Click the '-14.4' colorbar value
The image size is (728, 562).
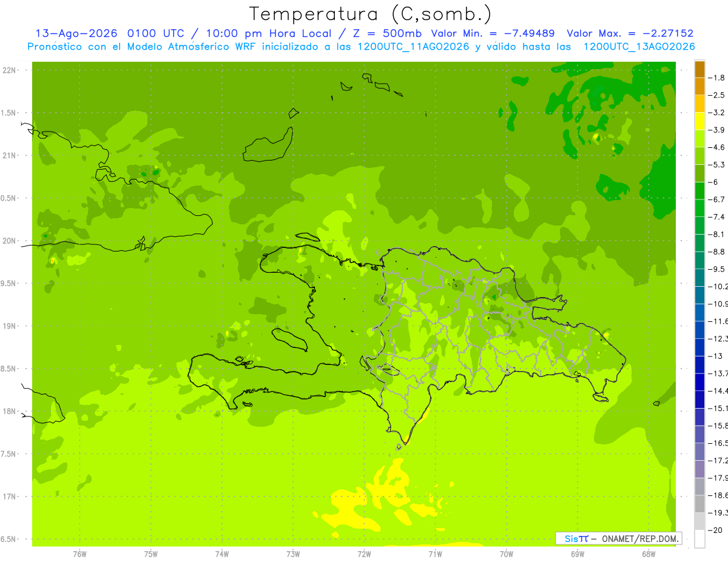click(718, 391)
